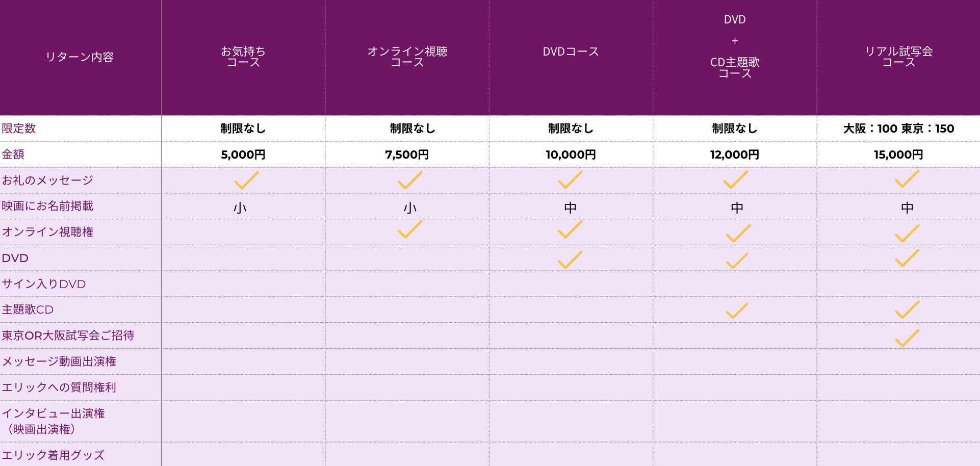This screenshot has width=980, height=466.
Task: Click the 5,000円 price cell
Action: click(x=243, y=154)
